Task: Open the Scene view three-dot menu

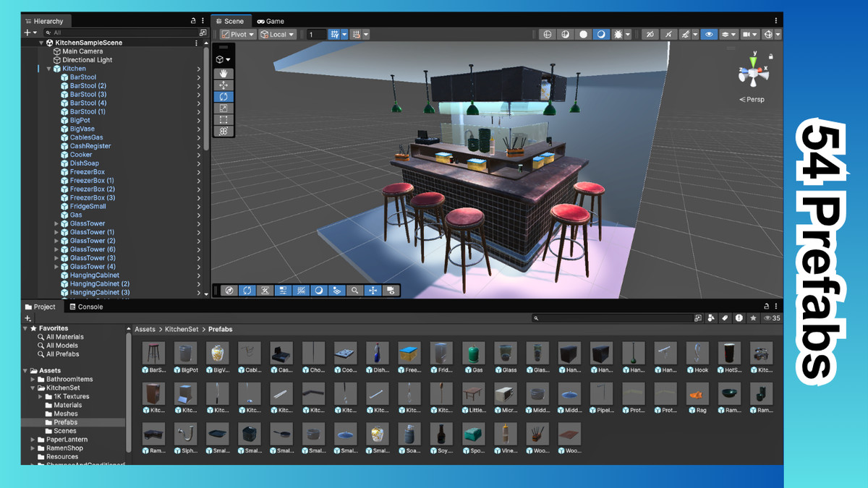Action: [x=778, y=20]
